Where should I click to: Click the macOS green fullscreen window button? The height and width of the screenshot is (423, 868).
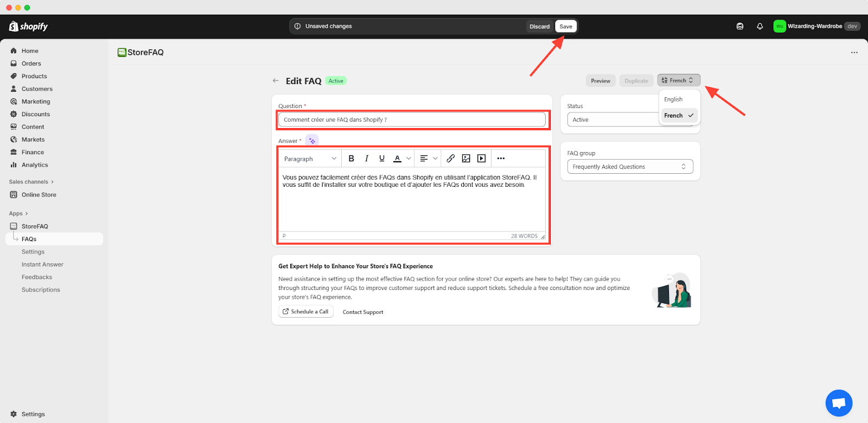point(27,8)
